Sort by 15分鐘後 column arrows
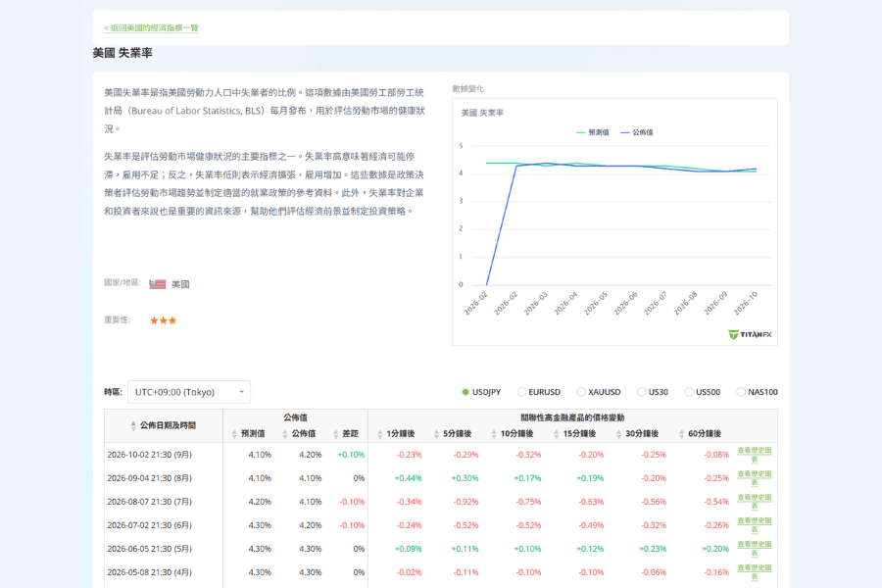Screen dimensions: 882x588 557,434
